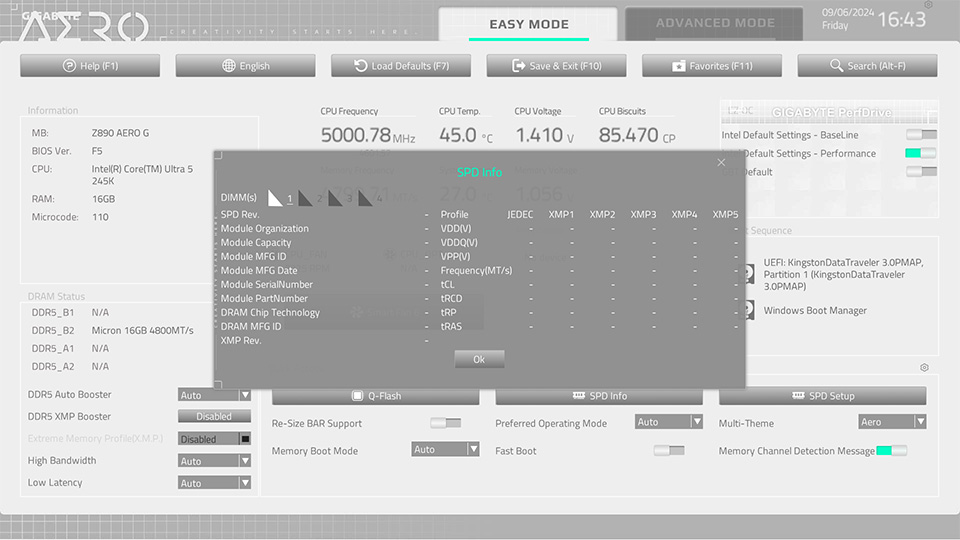Open Help (F1) button
The height and width of the screenshot is (540, 960).
click(x=90, y=66)
